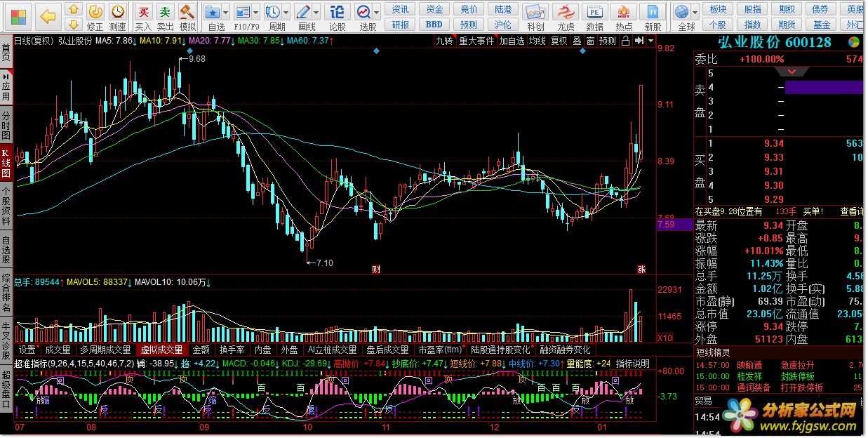This screenshot has height=438, width=868.
Task: Expand the 全球 dropdown arrow
Action: point(696,13)
